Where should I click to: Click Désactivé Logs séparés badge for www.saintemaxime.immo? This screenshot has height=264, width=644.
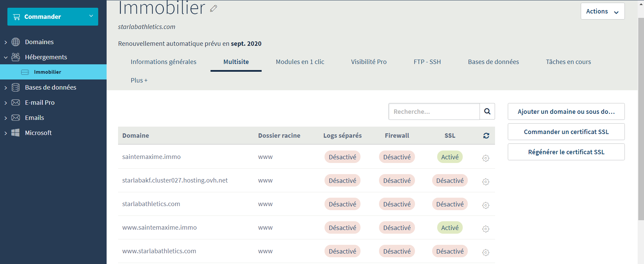point(342,228)
